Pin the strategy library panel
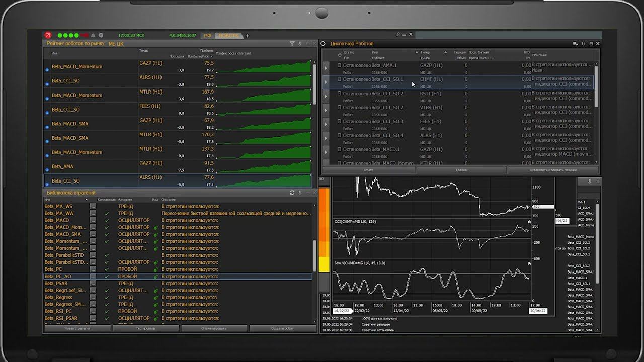 300,193
